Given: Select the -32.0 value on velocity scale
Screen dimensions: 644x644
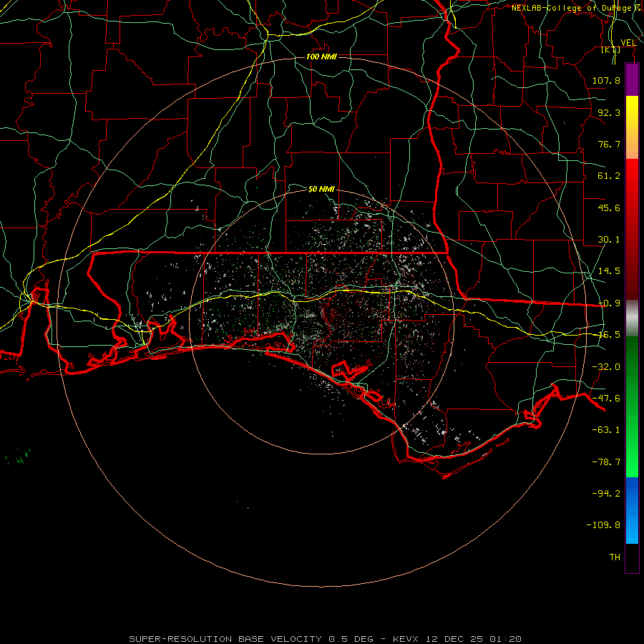Looking at the screenshot, I should (x=606, y=367).
